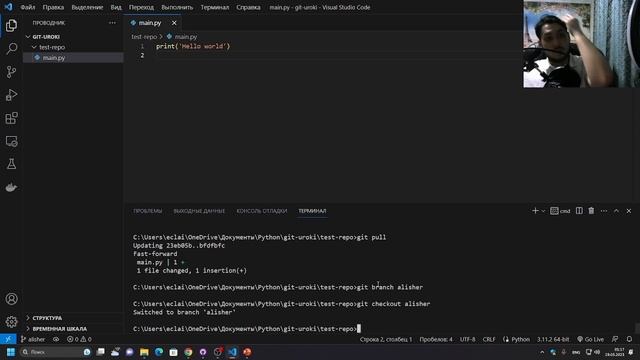Click the feedback icon in status bar
The width and height of the screenshot is (640, 360).
(x=615, y=339)
